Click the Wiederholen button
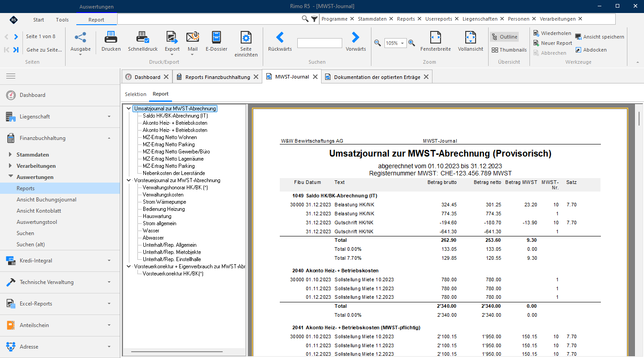Image resolution: width=644 pixels, height=358 pixels. click(x=552, y=33)
